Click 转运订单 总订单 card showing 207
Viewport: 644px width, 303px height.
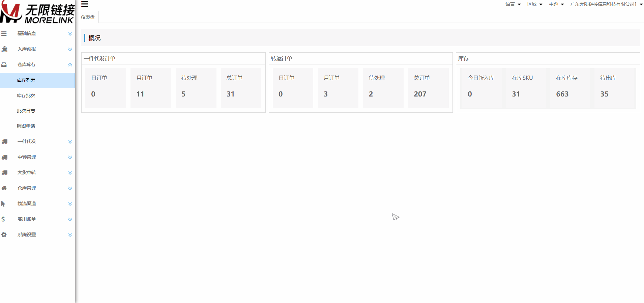[x=429, y=88]
